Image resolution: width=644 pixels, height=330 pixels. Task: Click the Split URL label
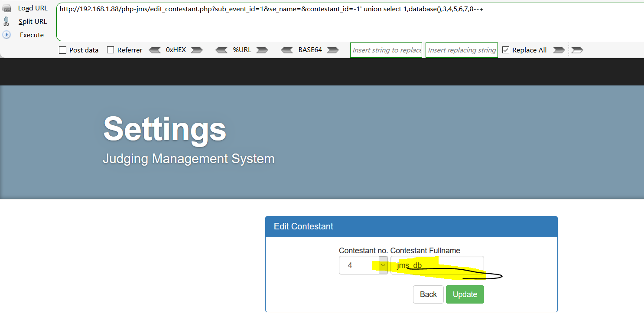[x=33, y=22]
